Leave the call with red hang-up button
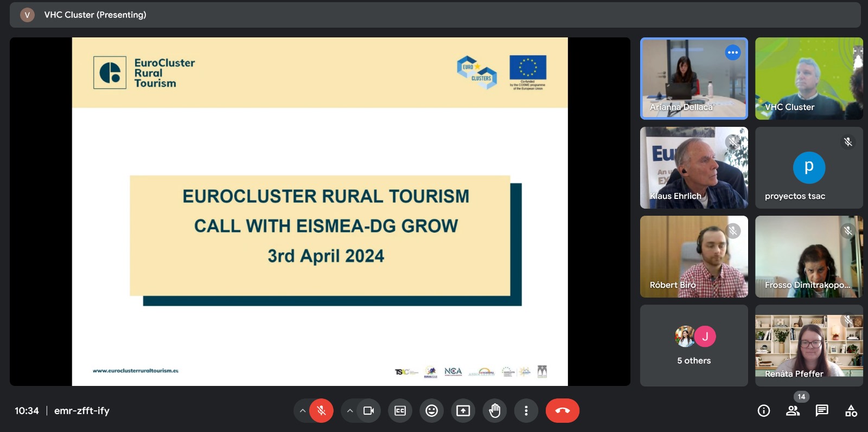Image resolution: width=868 pixels, height=432 pixels. (562, 411)
